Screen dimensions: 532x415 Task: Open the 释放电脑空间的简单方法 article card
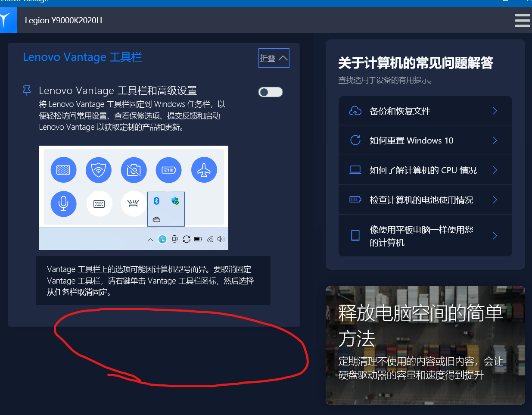[425, 345]
